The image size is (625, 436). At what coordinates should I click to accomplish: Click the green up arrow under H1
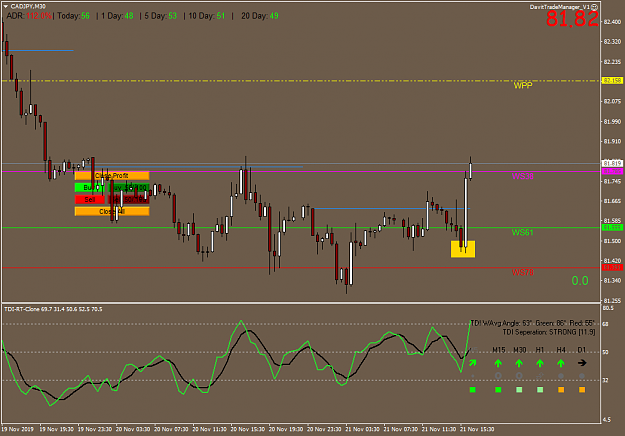pyautogui.click(x=540, y=363)
